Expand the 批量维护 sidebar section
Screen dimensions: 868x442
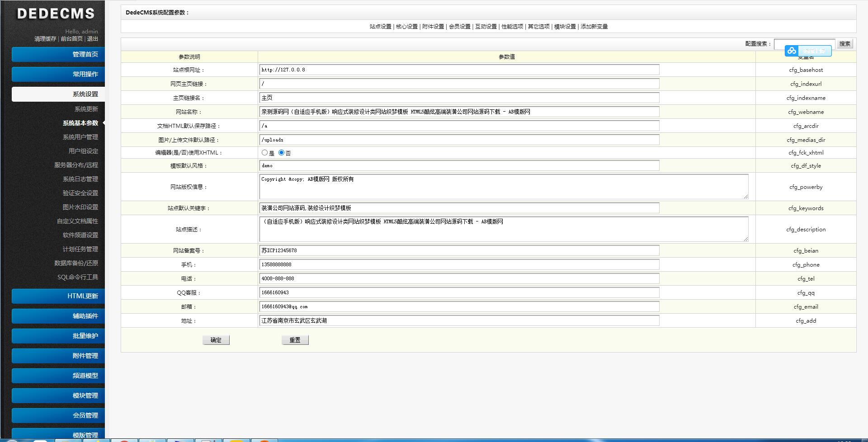(58, 336)
